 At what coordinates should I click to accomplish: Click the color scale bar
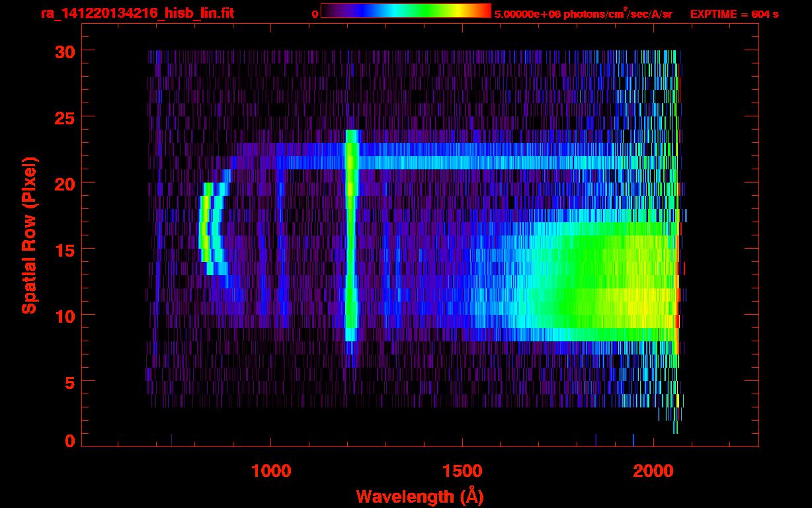point(406,11)
